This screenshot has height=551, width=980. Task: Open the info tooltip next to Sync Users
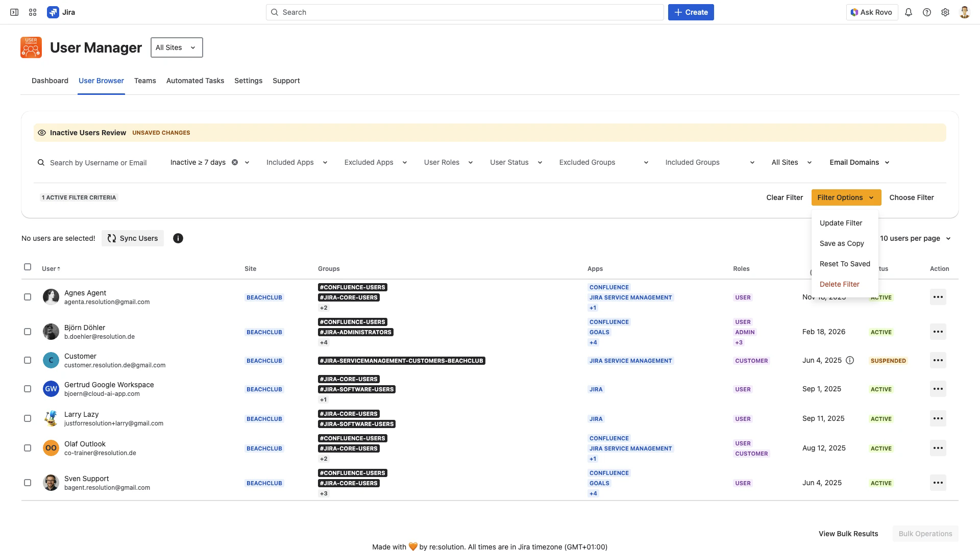tap(178, 238)
